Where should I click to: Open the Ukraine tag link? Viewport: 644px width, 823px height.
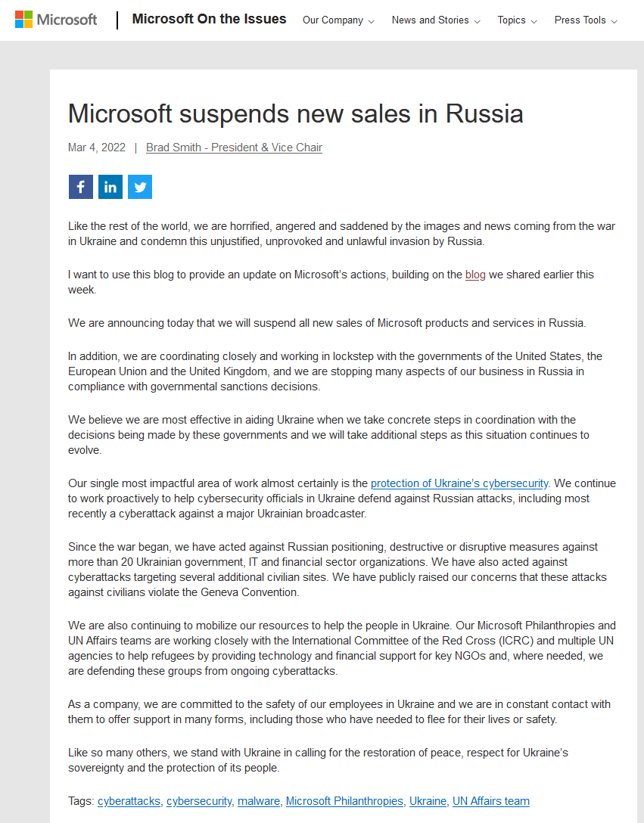[428, 801]
